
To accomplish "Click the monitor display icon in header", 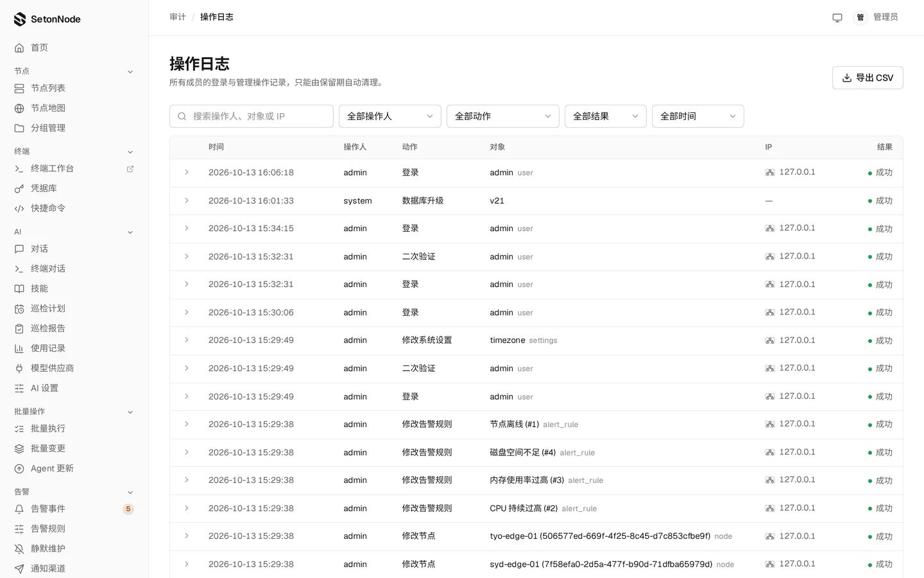I will 837,17.
